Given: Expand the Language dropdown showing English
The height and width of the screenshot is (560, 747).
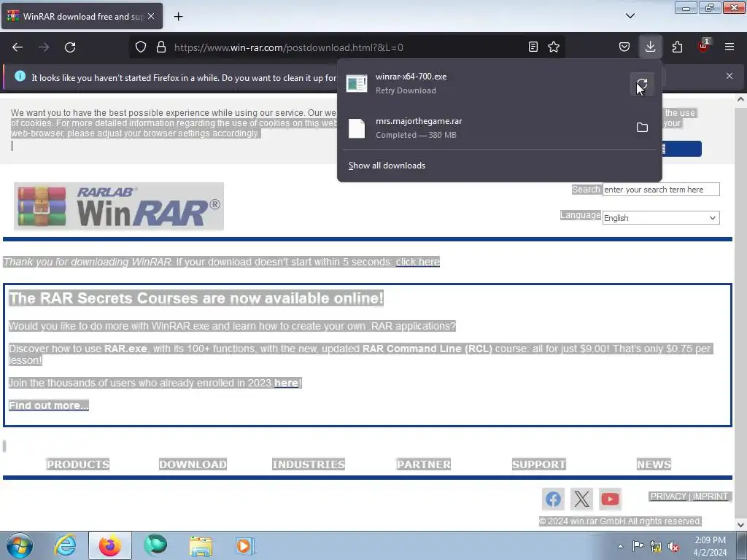Looking at the screenshot, I should pyautogui.click(x=661, y=217).
